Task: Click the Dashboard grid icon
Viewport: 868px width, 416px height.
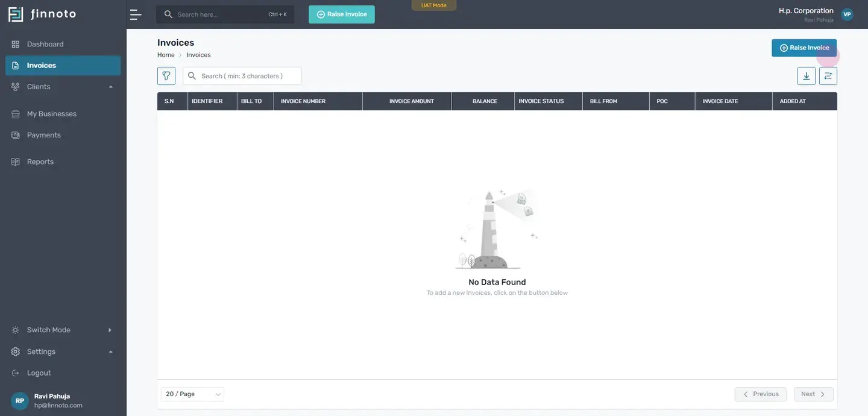Action: (16, 44)
